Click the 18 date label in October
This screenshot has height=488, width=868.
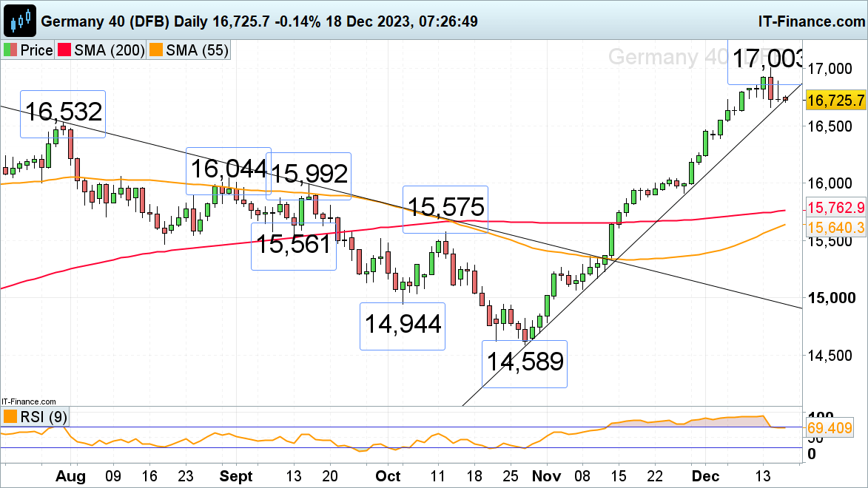pyautogui.click(x=474, y=476)
